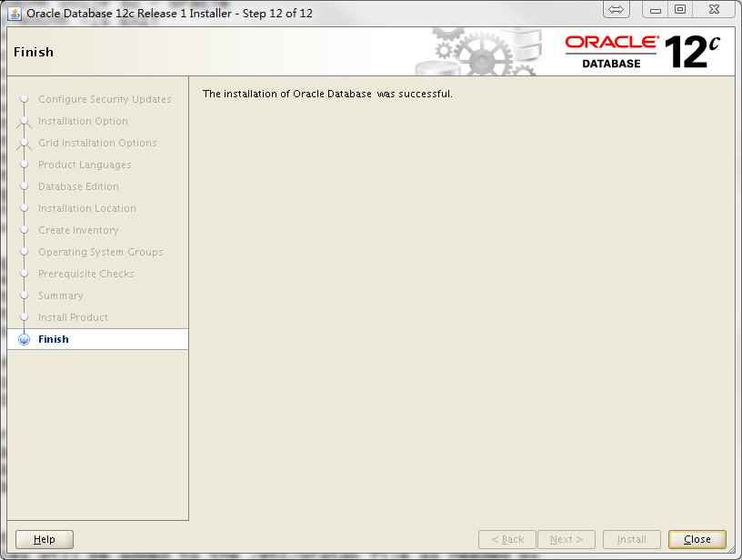Click the Close button

(697, 539)
